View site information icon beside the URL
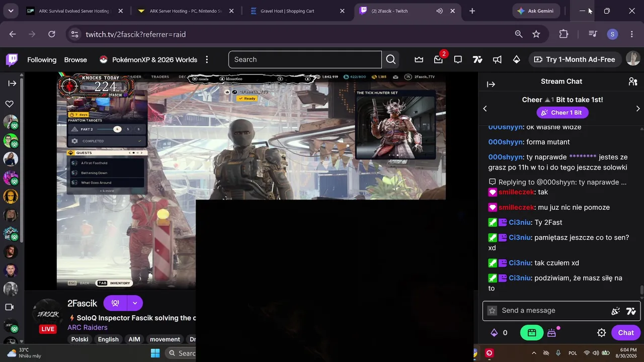This screenshot has width=644, height=362. [x=75, y=34]
